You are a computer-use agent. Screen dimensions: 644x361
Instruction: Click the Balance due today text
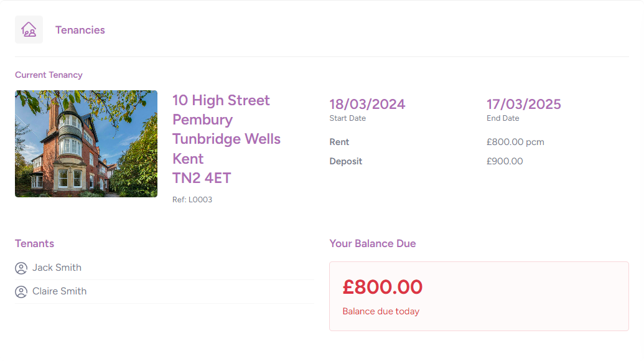tap(381, 311)
